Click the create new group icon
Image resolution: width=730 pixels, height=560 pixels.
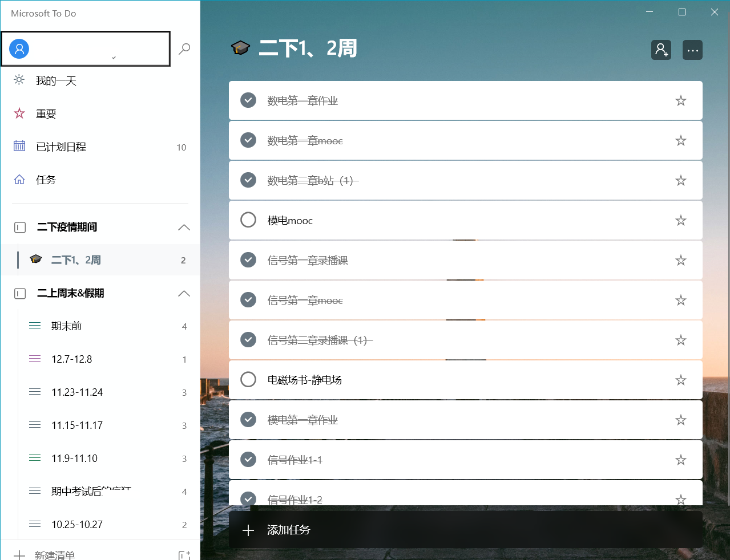[184, 553]
